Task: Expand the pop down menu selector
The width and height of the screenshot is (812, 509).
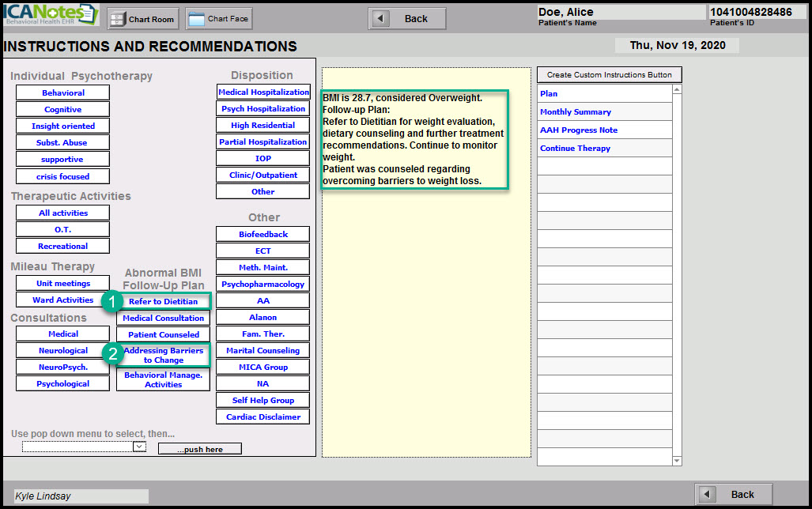Action: [x=139, y=447]
